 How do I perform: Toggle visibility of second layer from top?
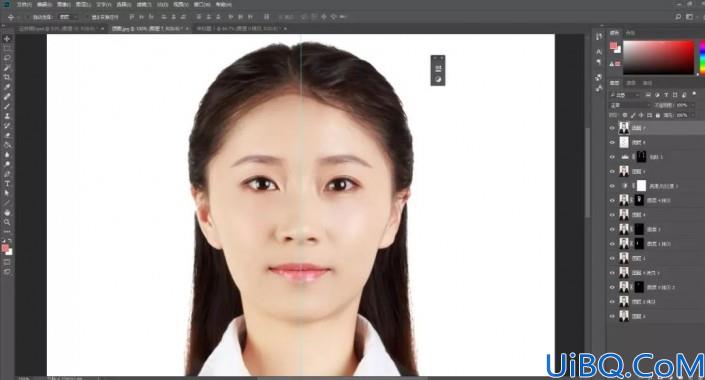pos(612,143)
